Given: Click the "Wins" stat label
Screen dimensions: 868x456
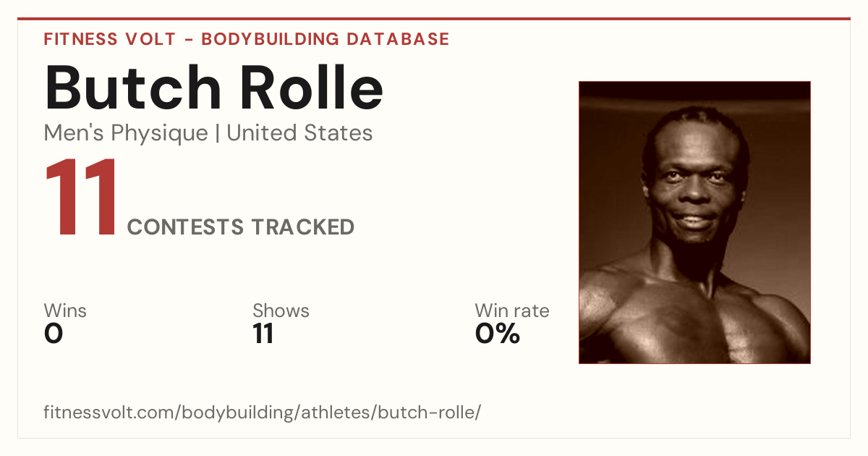Looking at the screenshot, I should [x=65, y=311].
